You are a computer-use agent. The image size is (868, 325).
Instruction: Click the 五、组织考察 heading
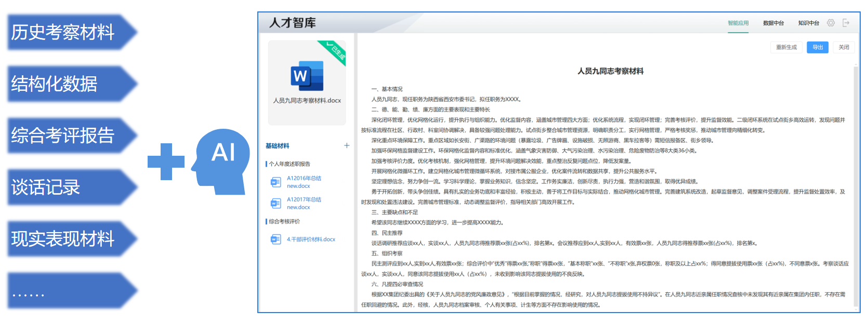point(387,253)
